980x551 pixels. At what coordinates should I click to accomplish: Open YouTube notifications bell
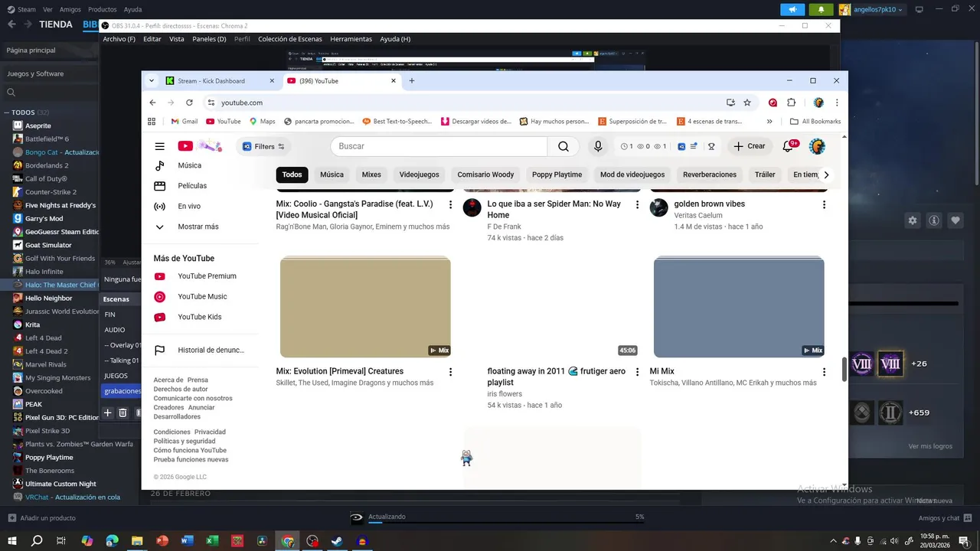(x=788, y=146)
